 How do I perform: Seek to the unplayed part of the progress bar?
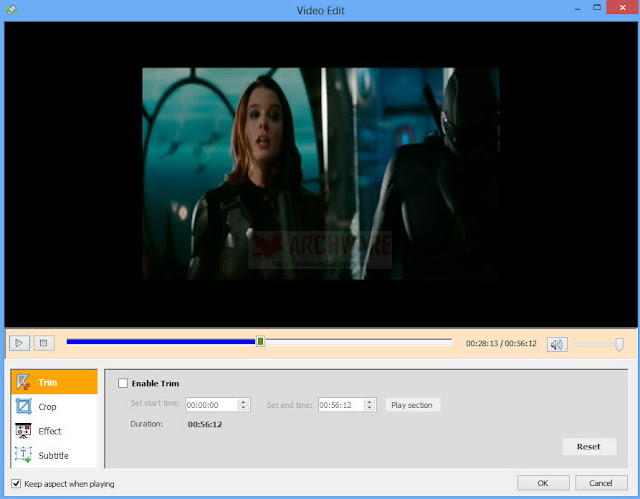coord(358,342)
